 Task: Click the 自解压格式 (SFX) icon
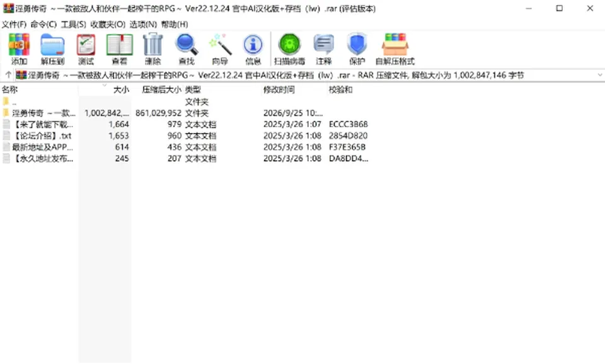point(395,45)
